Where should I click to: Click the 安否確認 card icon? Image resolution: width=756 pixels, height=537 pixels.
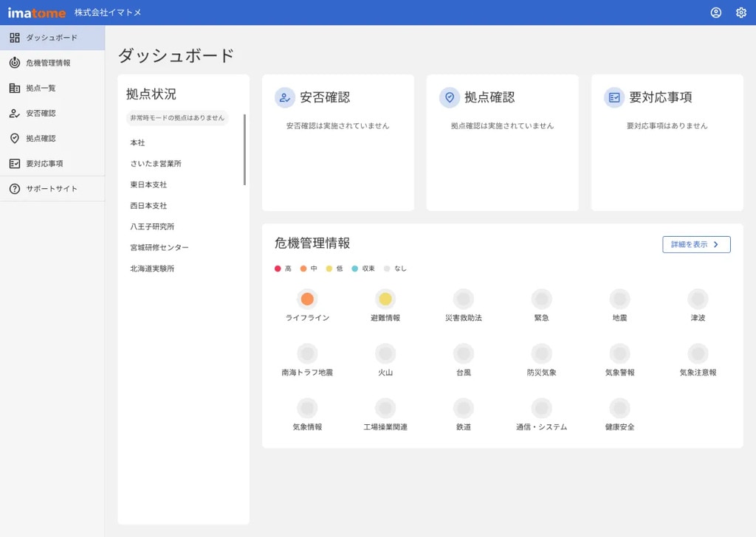[285, 97]
